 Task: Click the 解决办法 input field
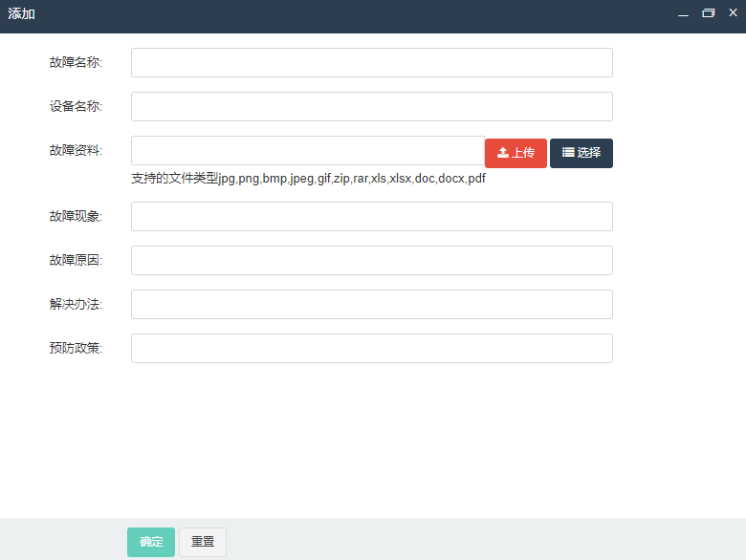(x=372, y=304)
